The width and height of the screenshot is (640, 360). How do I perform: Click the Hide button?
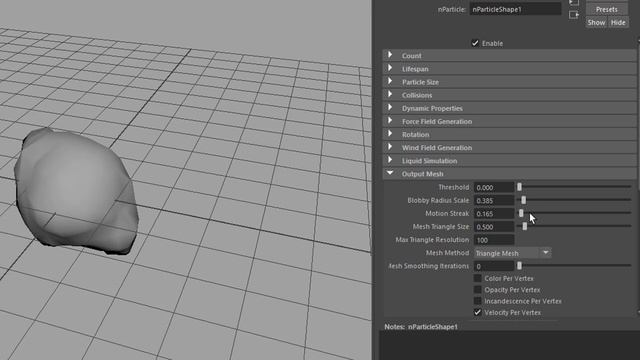tap(618, 22)
